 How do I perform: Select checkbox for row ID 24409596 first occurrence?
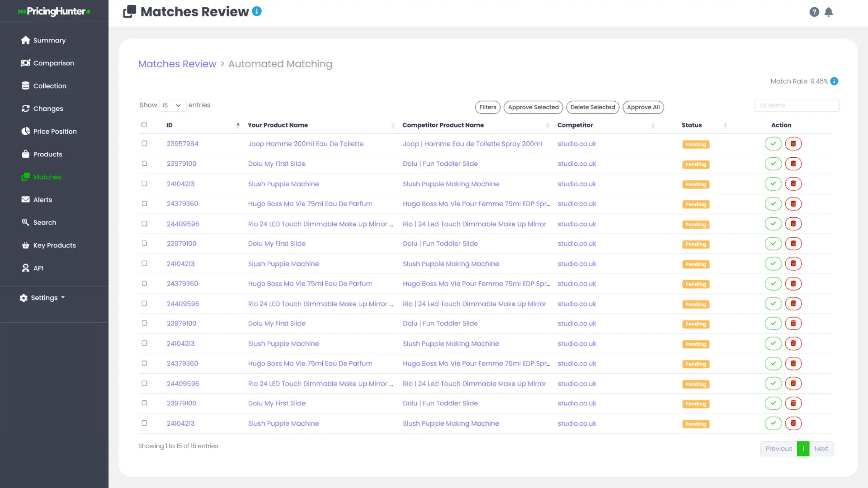(x=144, y=223)
